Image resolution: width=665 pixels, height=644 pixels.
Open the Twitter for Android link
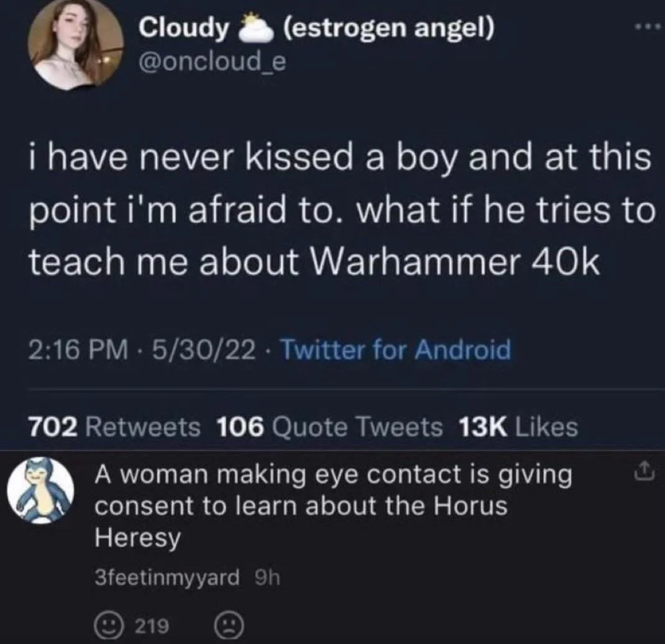396,349
